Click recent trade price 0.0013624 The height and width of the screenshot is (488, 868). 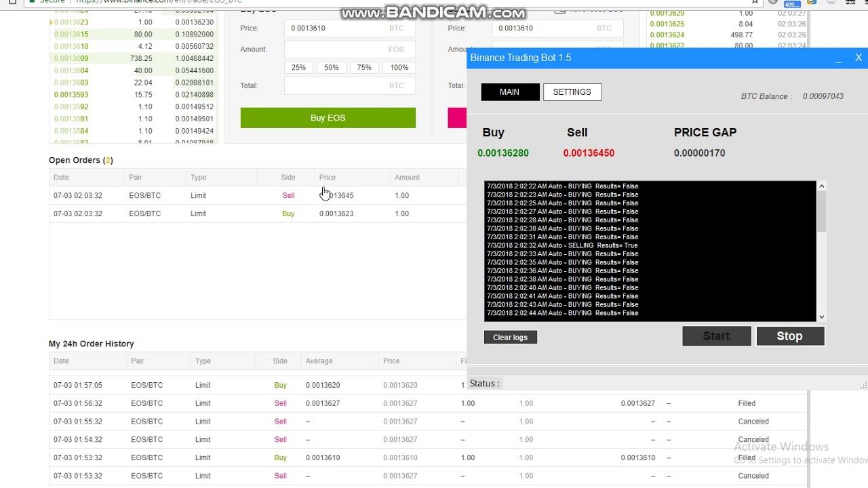(667, 35)
